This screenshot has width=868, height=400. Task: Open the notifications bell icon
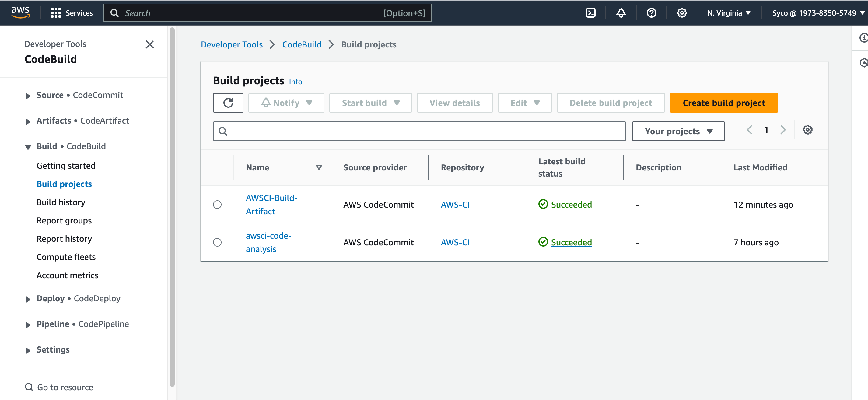point(621,13)
